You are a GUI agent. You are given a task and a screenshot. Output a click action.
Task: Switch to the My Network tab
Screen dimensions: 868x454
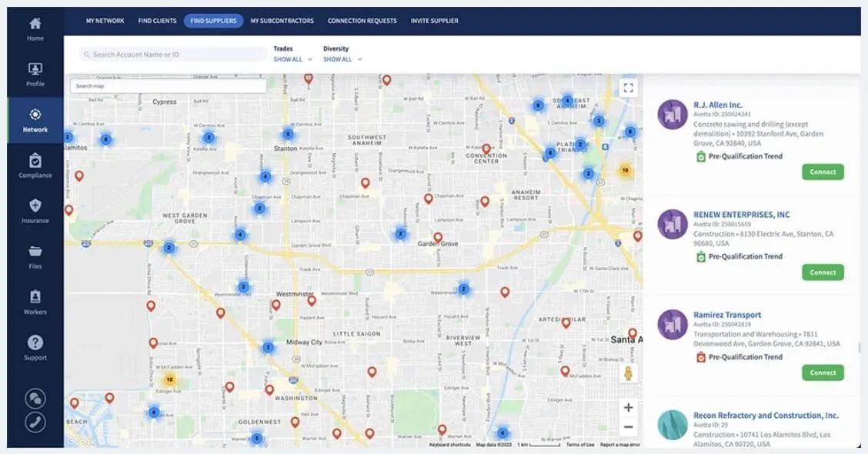[105, 21]
